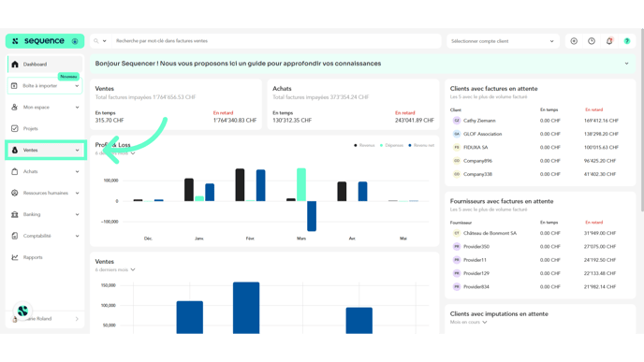Click the Banking building icon
The height and width of the screenshot is (362, 644).
click(x=15, y=214)
